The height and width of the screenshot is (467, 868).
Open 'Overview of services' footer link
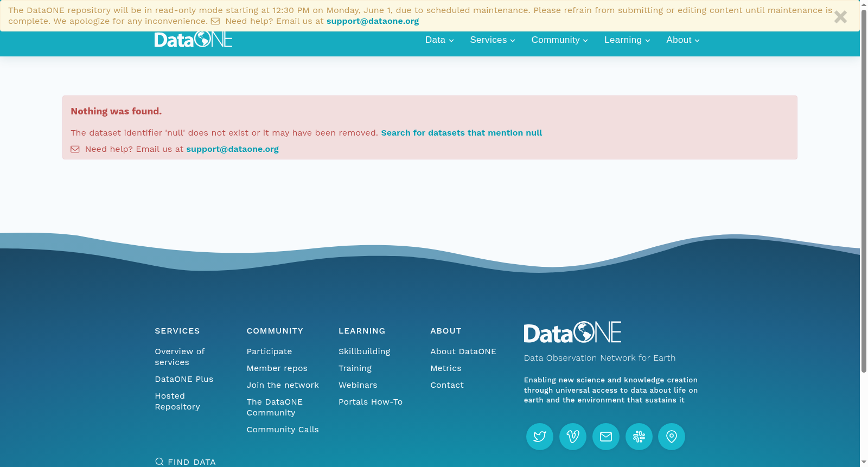180,357
